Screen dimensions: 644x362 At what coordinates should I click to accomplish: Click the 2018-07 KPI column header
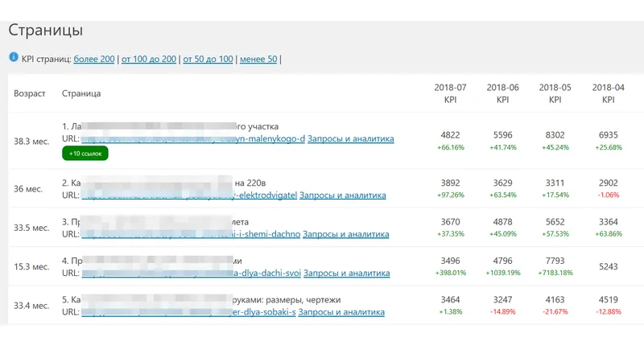point(450,93)
